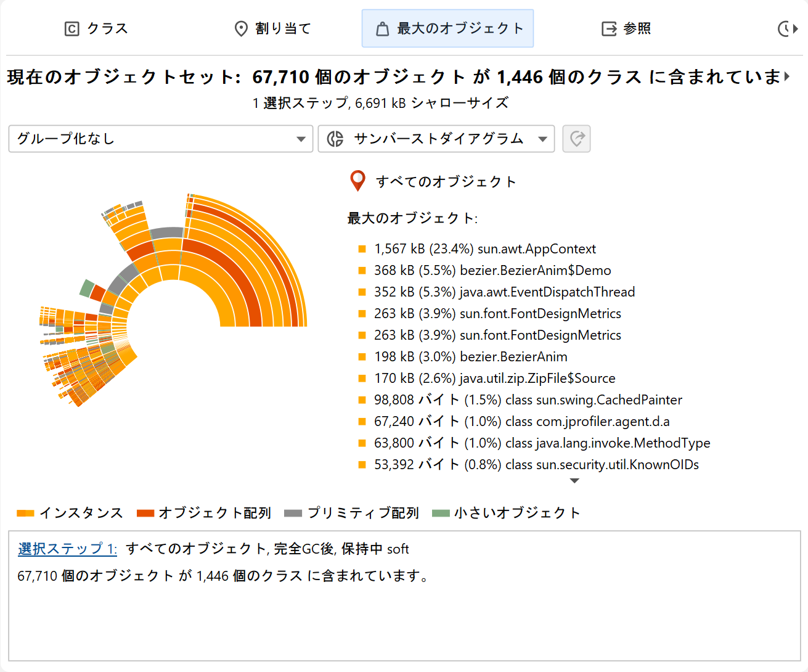Click the clock icon in the tab bar

pos(785,29)
